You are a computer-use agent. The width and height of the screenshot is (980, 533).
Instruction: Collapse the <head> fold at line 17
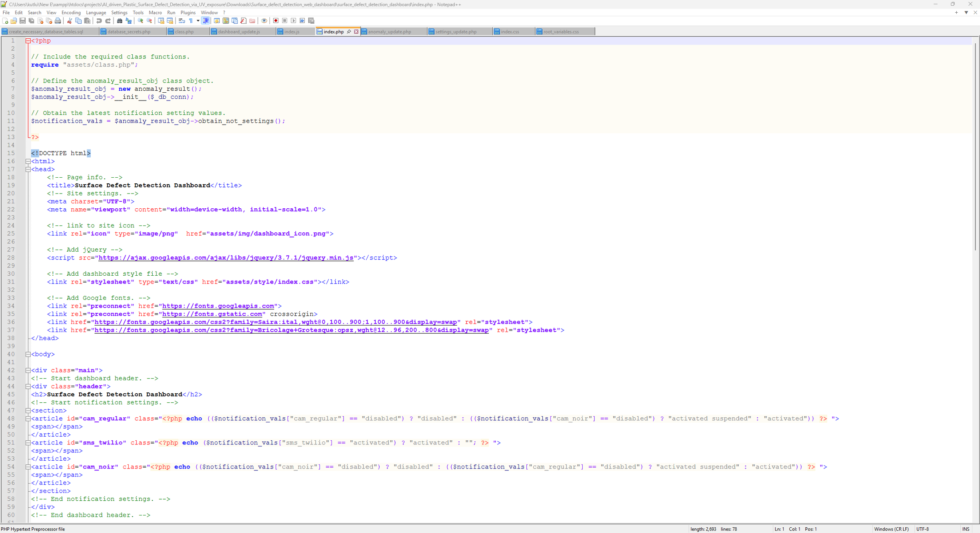coord(28,169)
